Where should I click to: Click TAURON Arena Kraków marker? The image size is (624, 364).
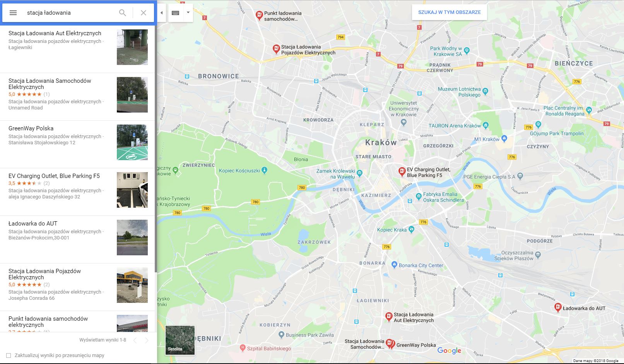click(486, 125)
